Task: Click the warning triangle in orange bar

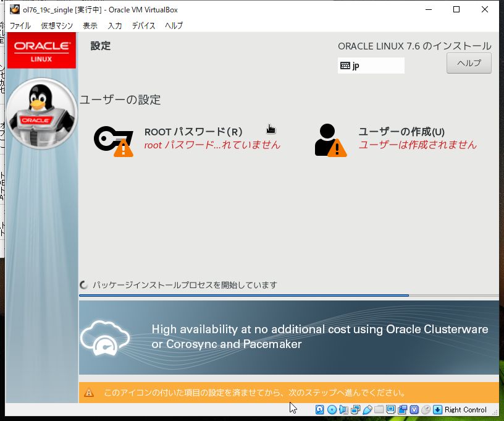Action: (89, 393)
